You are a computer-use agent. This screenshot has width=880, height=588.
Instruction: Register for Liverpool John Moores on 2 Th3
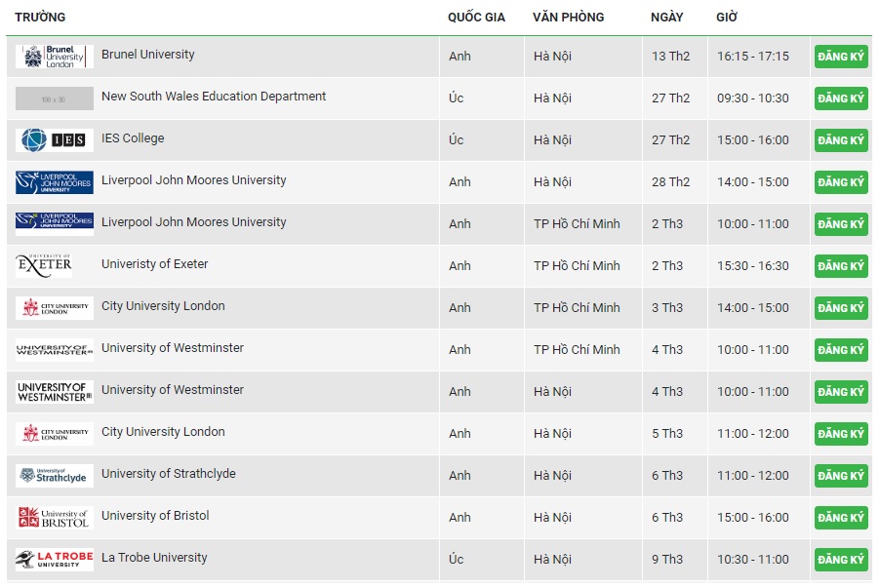pos(841,224)
